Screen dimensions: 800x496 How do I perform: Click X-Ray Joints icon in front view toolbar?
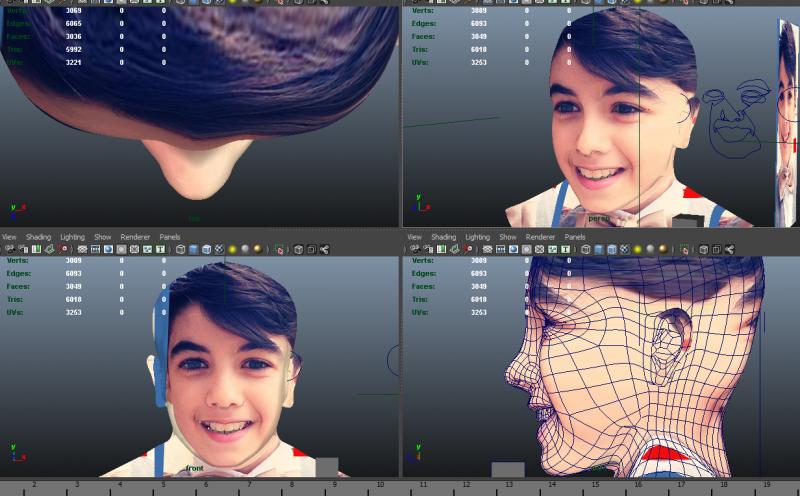point(324,249)
